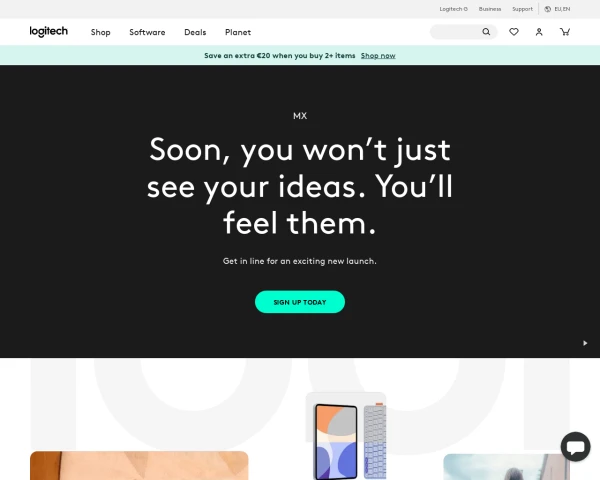This screenshot has height=480, width=600.
Task: Open the Business link
Action: click(490, 9)
